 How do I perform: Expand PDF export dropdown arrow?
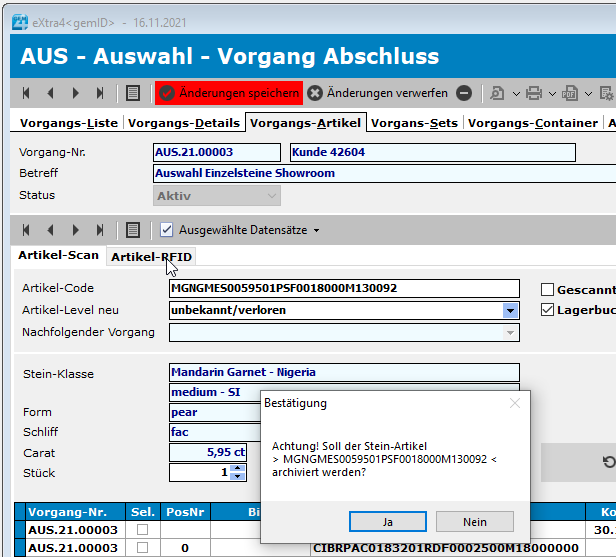(x=588, y=94)
